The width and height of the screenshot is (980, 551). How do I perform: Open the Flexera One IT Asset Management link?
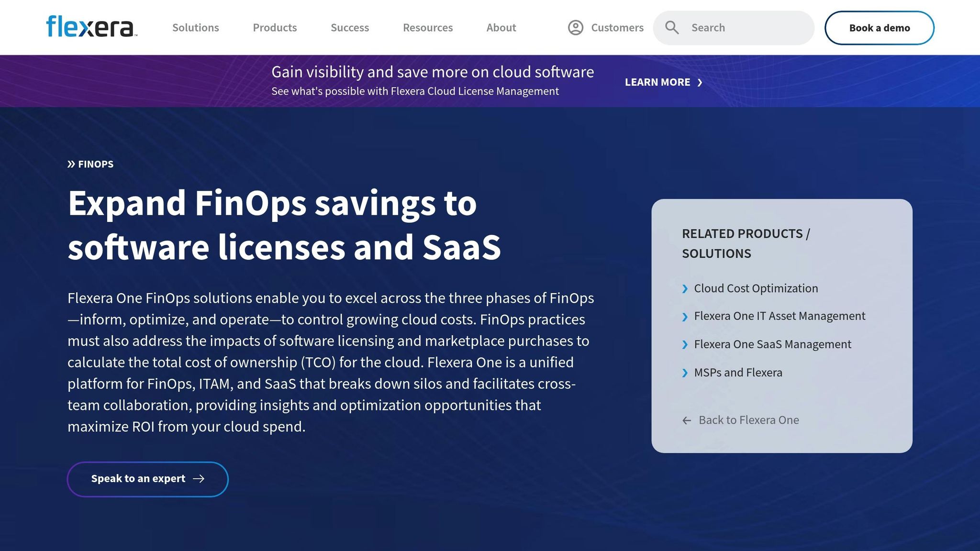click(780, 316)
